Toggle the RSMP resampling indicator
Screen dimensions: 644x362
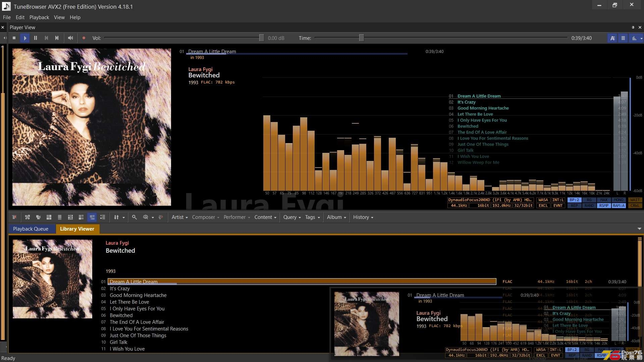click(x=604, y=205)
